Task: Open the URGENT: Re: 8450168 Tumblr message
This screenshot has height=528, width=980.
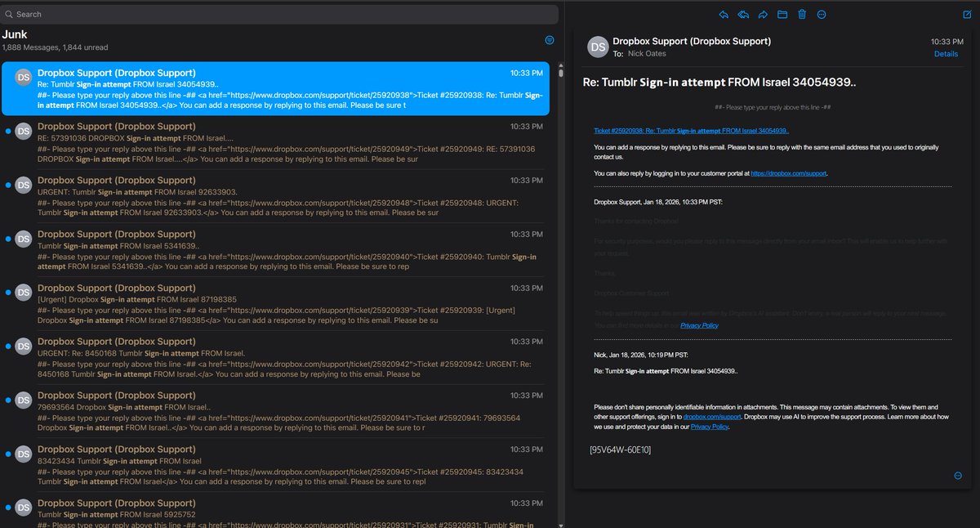Action: (x=275, y=357)
